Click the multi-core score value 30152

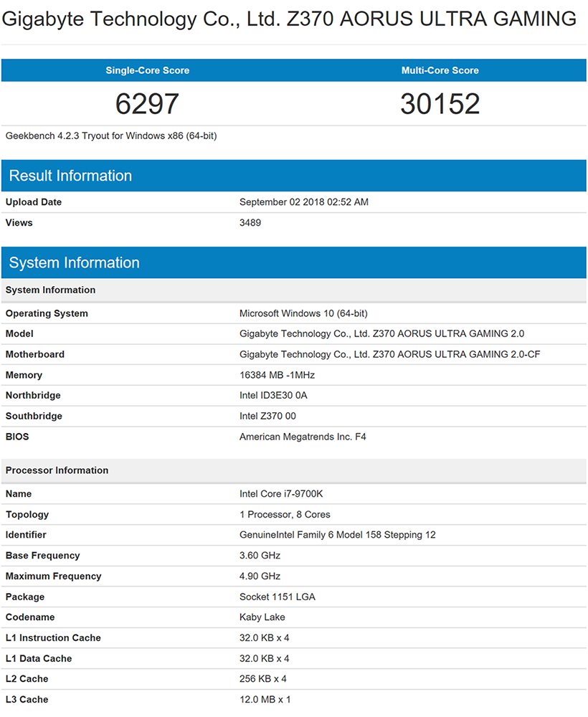(x=440, y=104)
